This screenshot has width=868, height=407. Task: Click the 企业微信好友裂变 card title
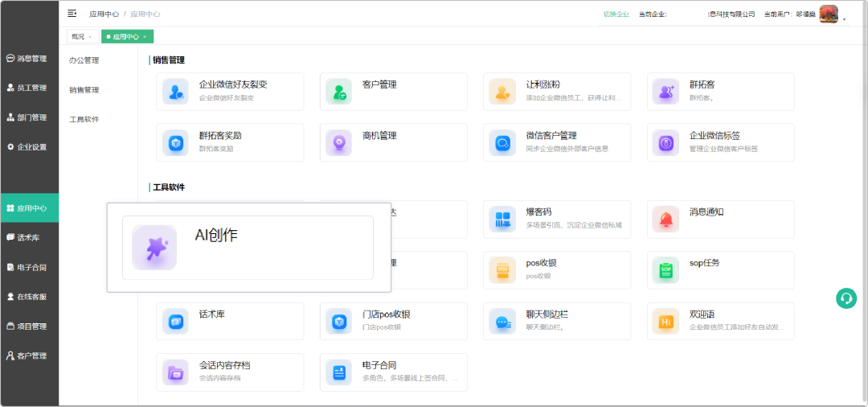click(x=233, y=84)
